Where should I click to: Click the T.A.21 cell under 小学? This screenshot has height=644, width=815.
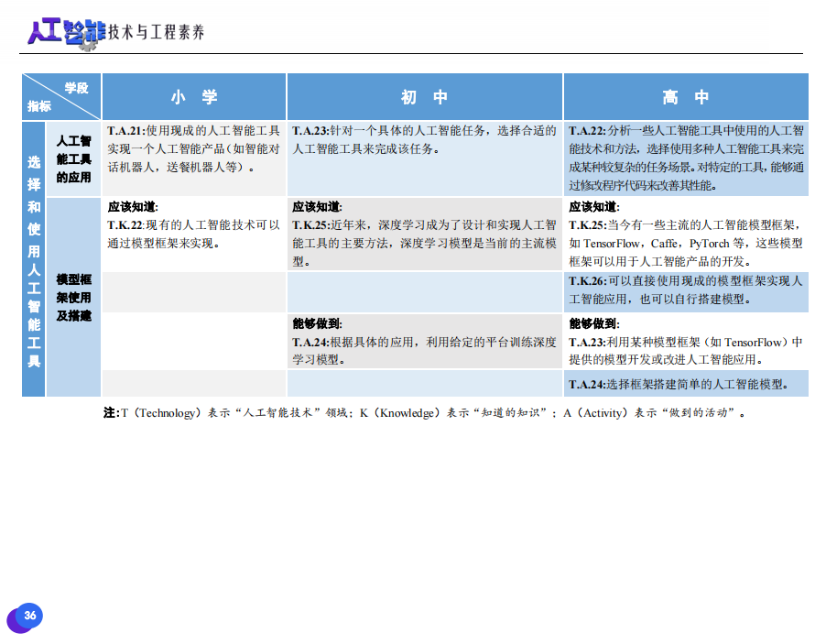point(193,149)
